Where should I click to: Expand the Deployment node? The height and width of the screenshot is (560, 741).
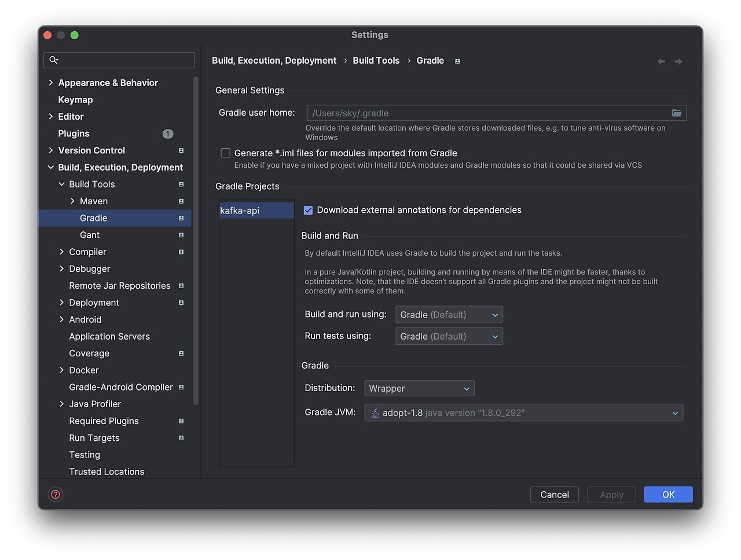click(x=62, y=303)
